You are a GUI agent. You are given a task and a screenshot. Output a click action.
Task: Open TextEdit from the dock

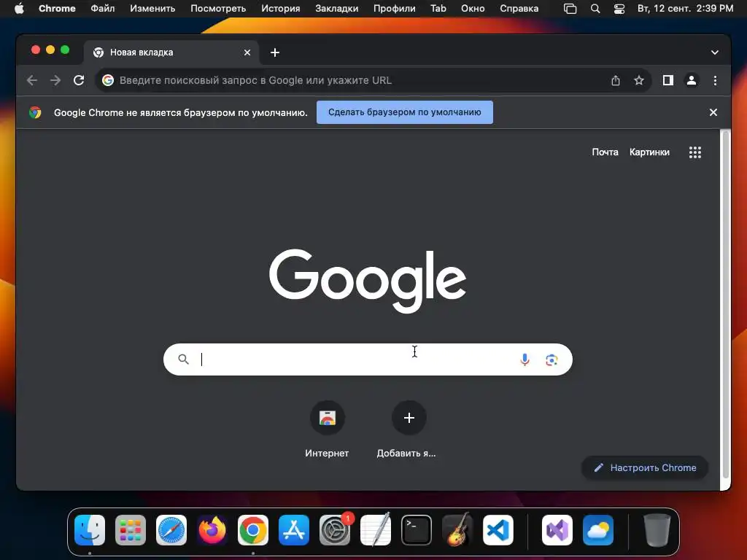tap(376, 530)
